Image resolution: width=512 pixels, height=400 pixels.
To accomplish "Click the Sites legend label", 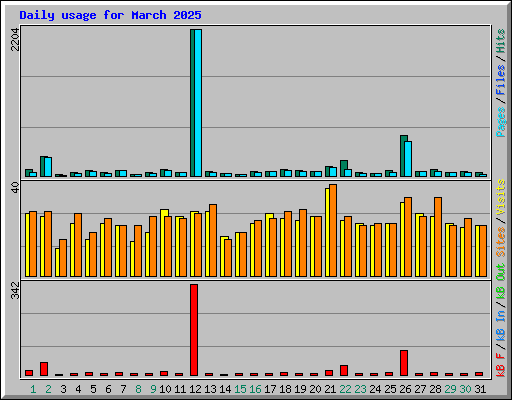I will (x=501, y=242).
